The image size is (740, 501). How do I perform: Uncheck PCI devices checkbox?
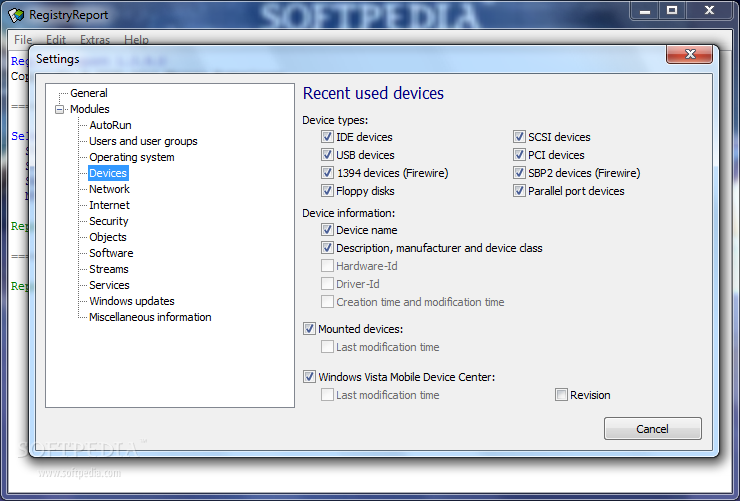coord(519,155)
